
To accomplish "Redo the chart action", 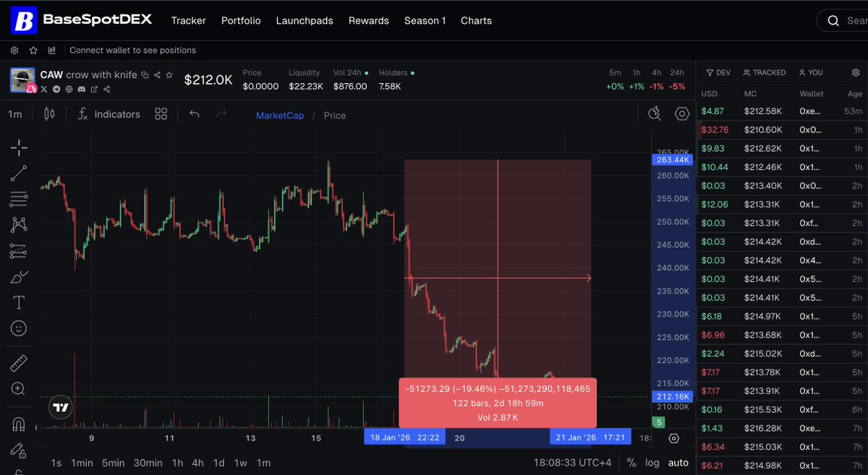I will (x=221, y=114).
